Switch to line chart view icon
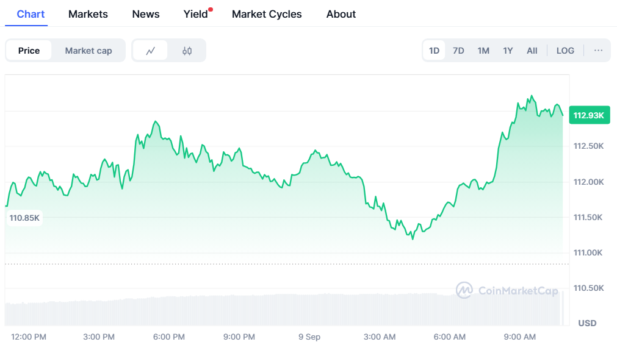 (150, 51)
